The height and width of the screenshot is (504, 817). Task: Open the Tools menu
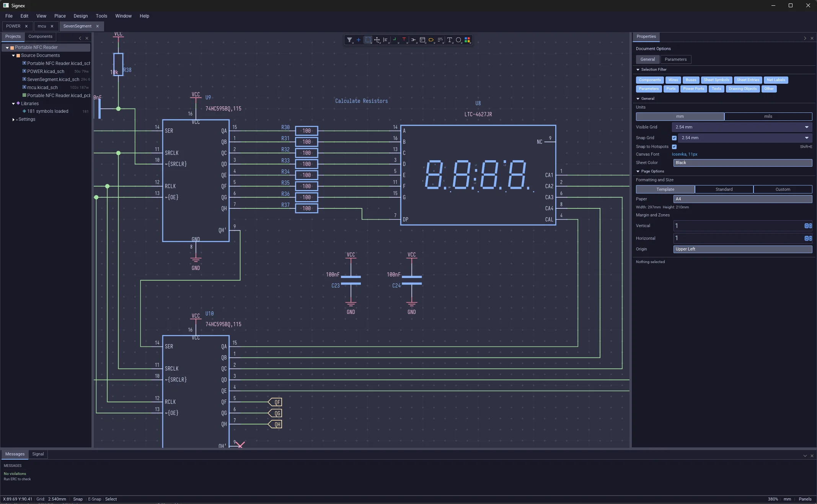101,16
